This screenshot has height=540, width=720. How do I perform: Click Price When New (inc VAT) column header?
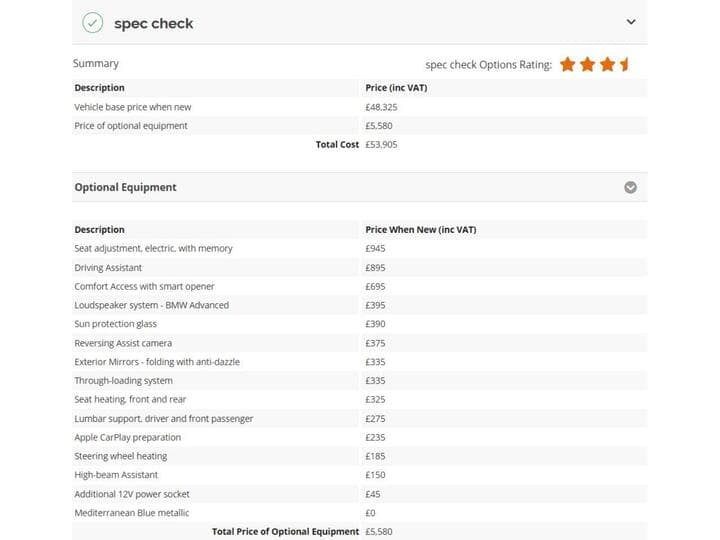pyautogui.click(x=421, y=230)
